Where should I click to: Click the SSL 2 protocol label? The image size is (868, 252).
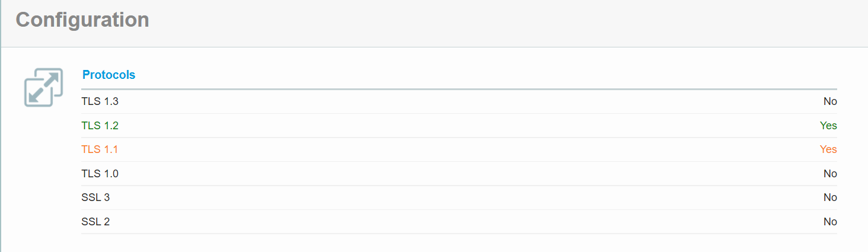(95, 222)
